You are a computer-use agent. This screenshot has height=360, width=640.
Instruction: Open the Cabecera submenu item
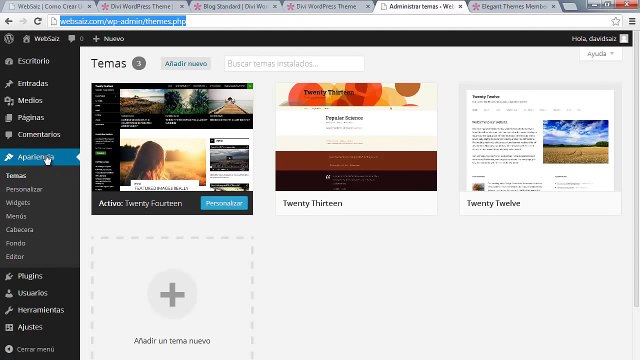coord(20,229)
